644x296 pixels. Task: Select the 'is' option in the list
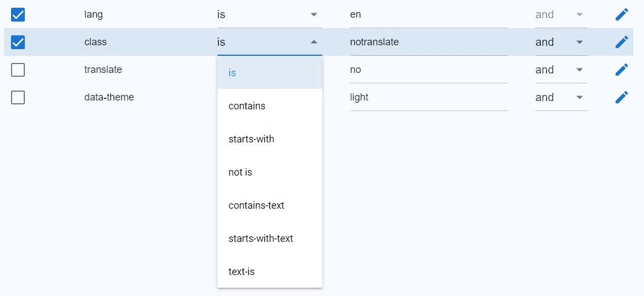269,73
